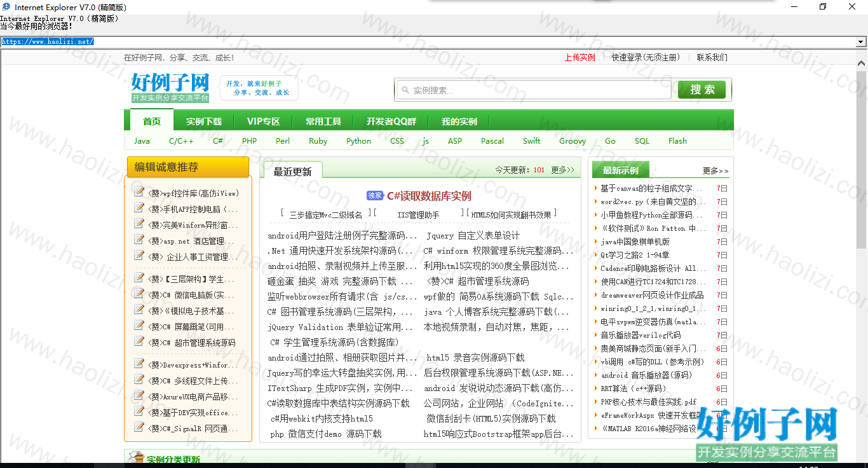Click the edit icon beside asp.net 酒店管理
Viewport: 868px width, 468px height.
[x=139, y=239]
